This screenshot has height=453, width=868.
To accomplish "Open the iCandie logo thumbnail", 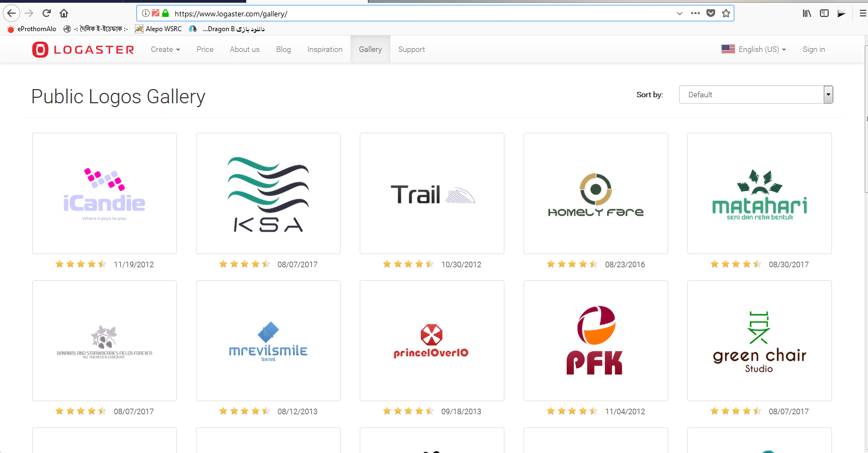I will click(104, 193).
